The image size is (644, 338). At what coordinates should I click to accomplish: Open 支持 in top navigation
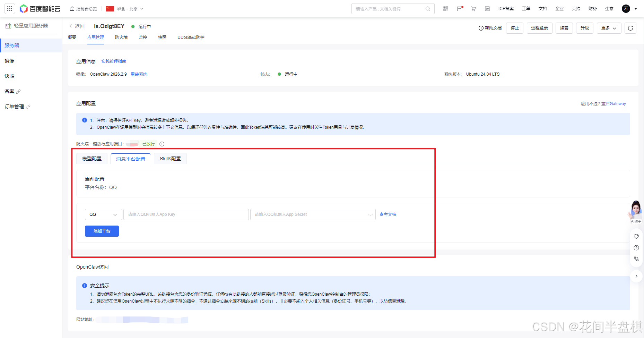576,9
